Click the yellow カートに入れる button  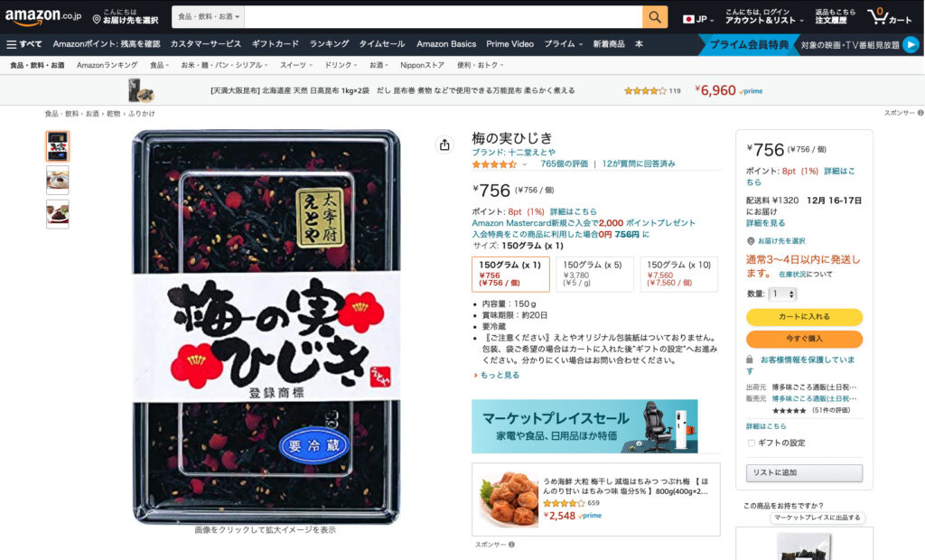click(x=804, y=317)
